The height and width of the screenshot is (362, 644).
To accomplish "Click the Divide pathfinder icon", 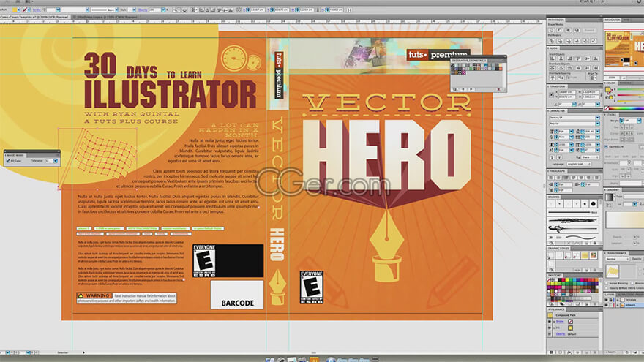I will tap(551, 41).
